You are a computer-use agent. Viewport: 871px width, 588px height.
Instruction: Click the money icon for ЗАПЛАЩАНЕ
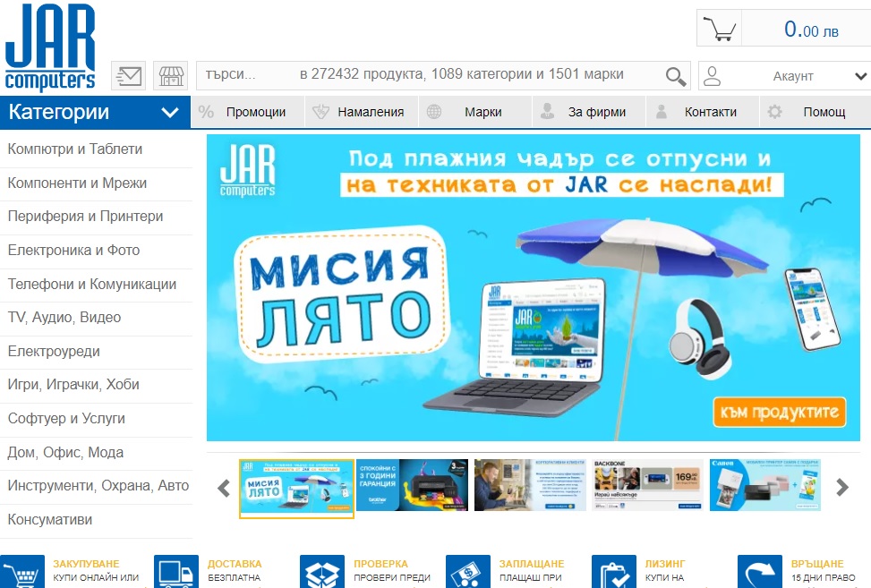point(468,571)
